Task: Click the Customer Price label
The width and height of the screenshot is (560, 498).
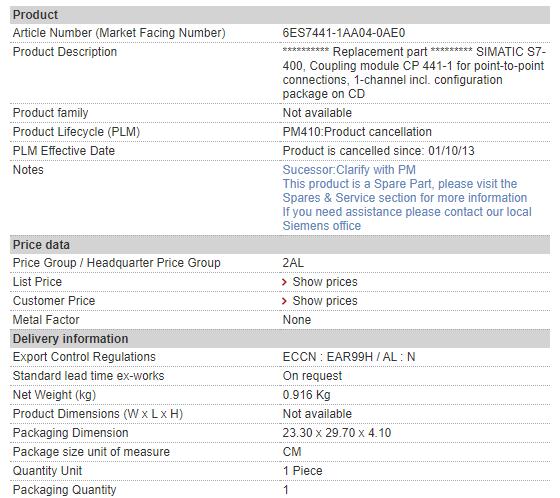Action: click(54, 301)
